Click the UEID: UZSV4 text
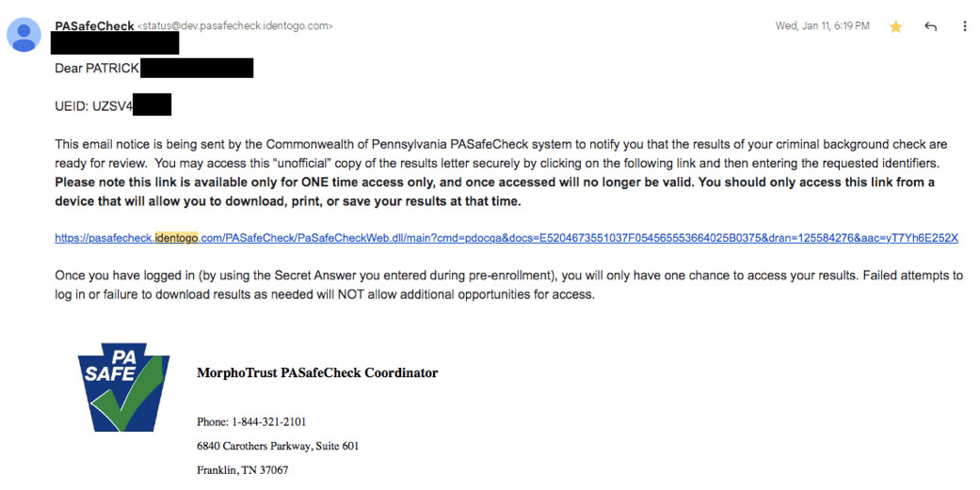The image size is (980, 490). (93, 106)
